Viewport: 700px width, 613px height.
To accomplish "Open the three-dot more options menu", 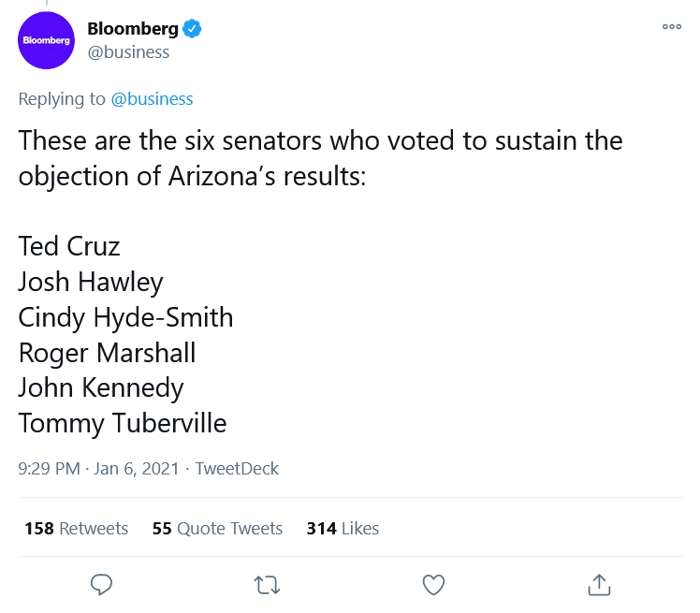I will pos(672,27).
